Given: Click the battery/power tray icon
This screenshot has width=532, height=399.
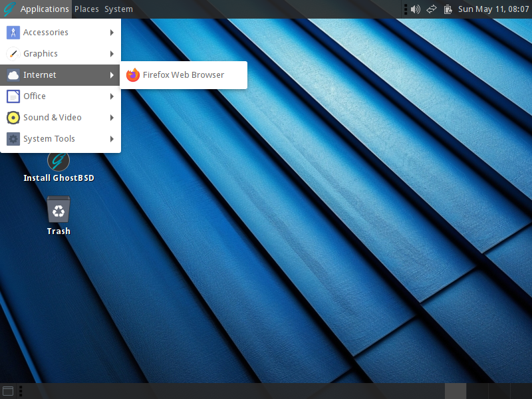Looking at the screenshot, I should pos(448,9).
